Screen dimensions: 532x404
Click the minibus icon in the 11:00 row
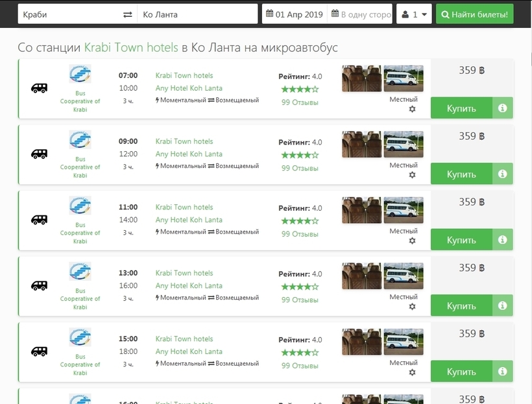[40, 220]
